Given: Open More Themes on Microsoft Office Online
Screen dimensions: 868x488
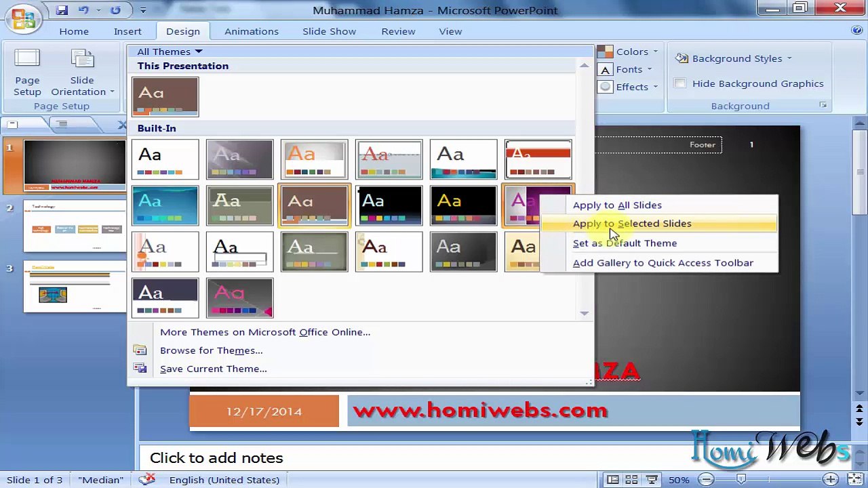Looking at the screenshot, I should click(265, 332).
